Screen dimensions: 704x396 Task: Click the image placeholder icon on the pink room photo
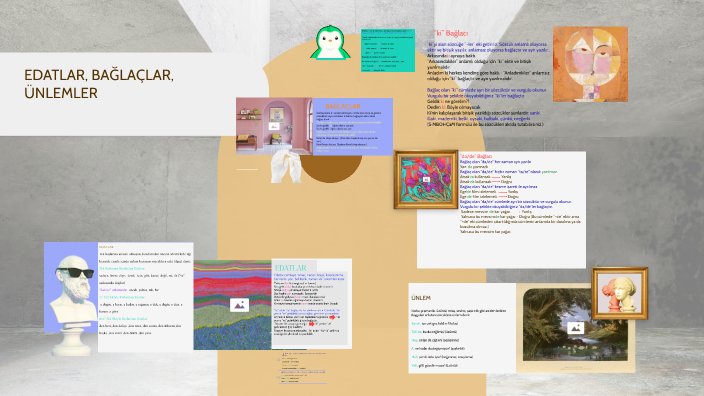tap(274, 127)
